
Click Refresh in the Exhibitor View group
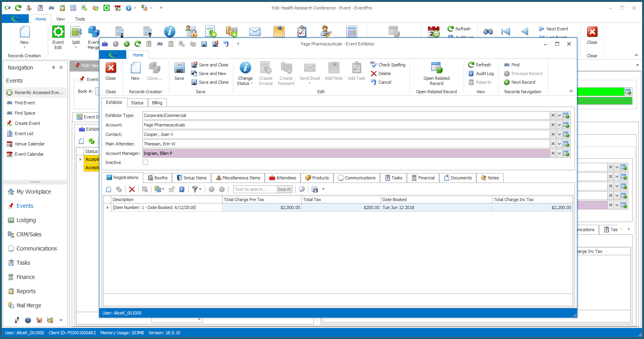click(479, 65)
